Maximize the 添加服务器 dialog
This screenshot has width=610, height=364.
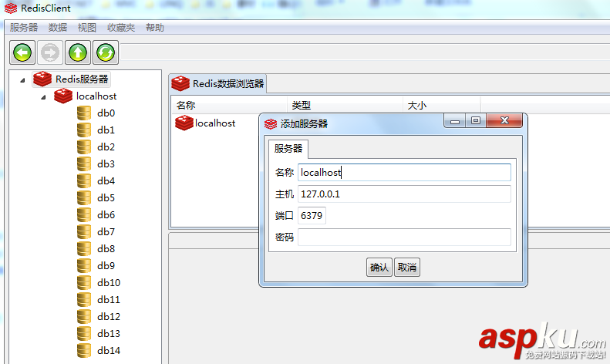click(475, 121)
